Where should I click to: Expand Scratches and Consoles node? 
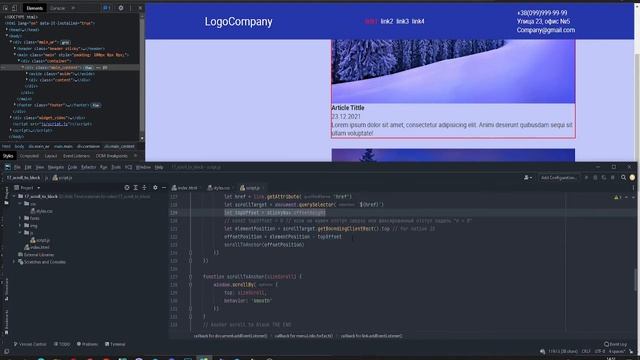[14, 262]
